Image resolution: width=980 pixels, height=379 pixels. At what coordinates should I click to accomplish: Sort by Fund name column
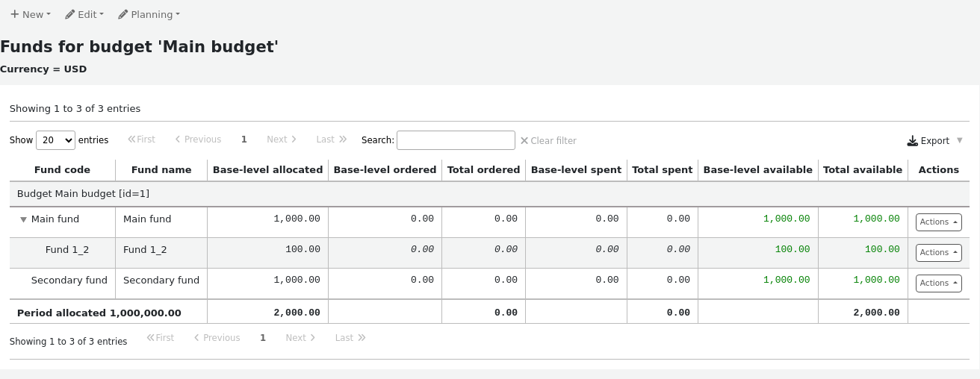[x=161, y=169]
